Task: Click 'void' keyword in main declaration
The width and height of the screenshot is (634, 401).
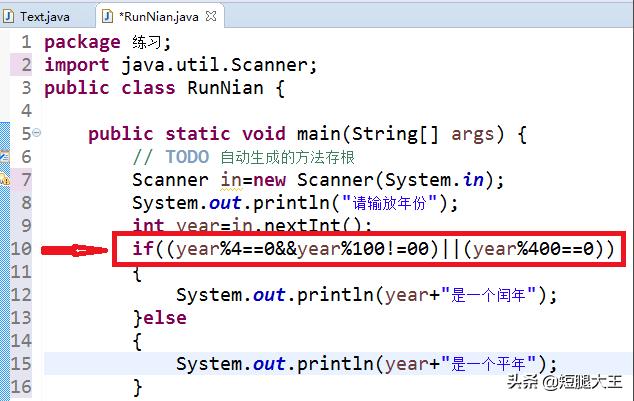Action: [x=264, y=134]
